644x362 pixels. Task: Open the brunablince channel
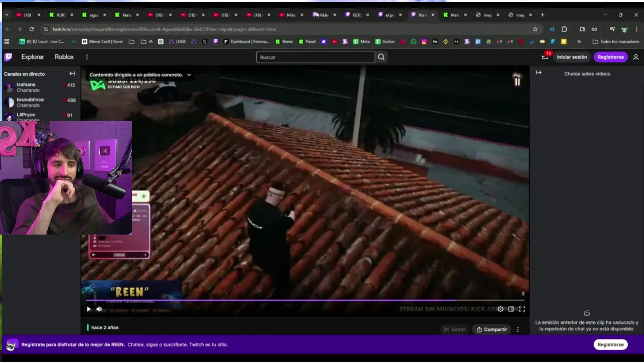pos(39,102)
